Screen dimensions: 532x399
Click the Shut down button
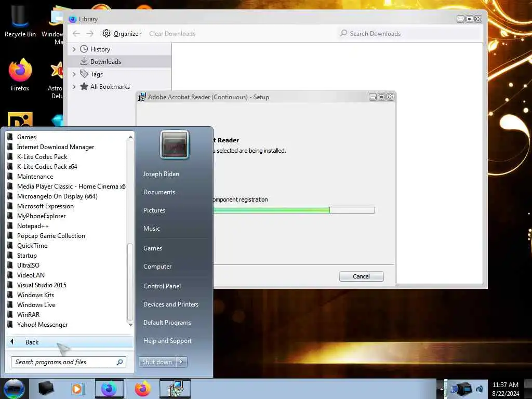tap(157, 362)
